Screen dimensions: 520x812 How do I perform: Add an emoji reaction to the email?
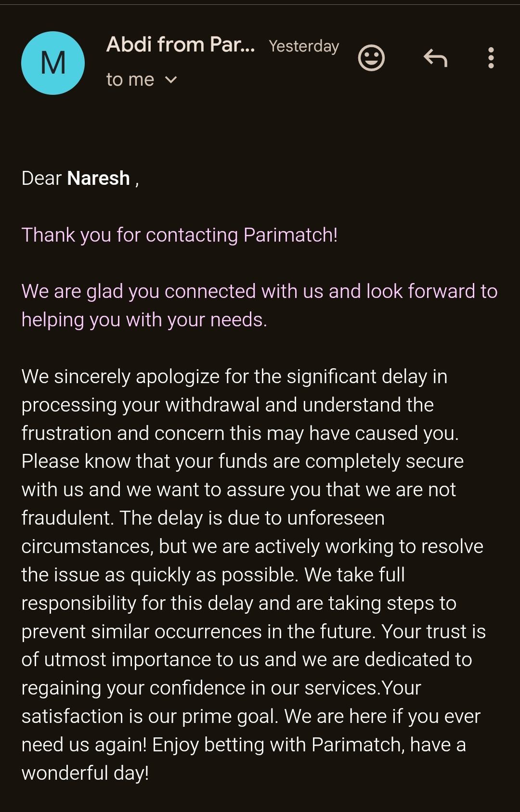(x=371, y=58)
